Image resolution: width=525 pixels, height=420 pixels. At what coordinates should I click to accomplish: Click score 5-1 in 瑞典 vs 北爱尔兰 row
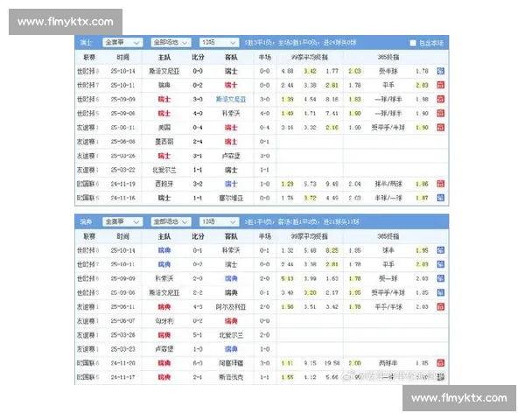point(198,335)
